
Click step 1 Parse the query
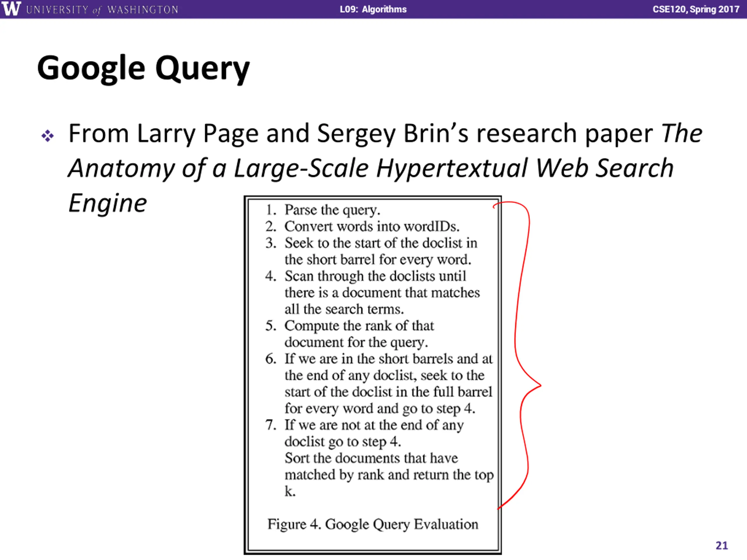(323, 210)
